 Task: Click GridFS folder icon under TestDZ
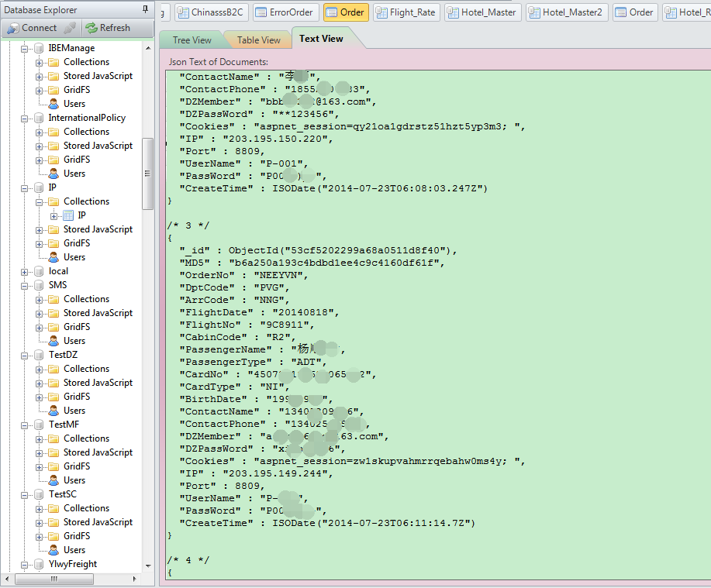(53, 397)
